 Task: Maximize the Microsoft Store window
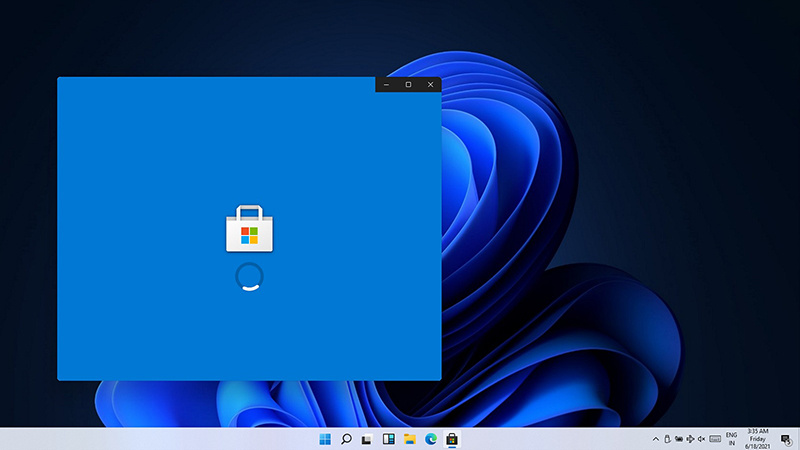point(408,85)
